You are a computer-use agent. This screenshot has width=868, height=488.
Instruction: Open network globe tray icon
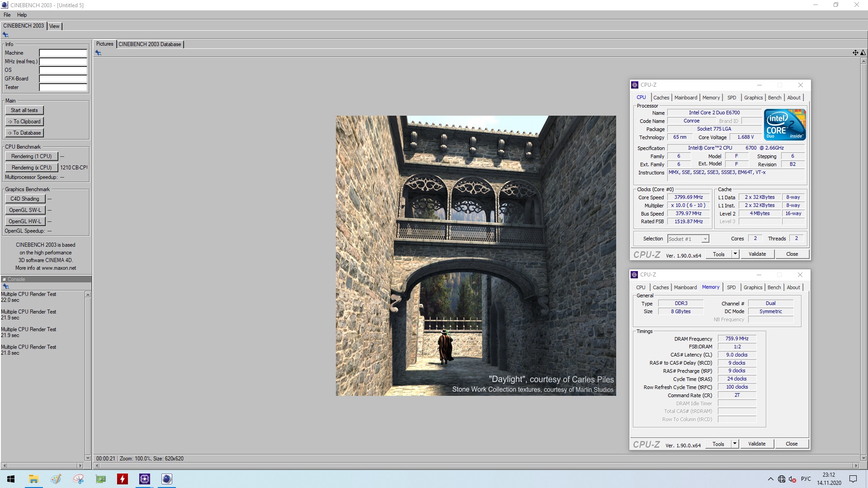click(782, 479)
